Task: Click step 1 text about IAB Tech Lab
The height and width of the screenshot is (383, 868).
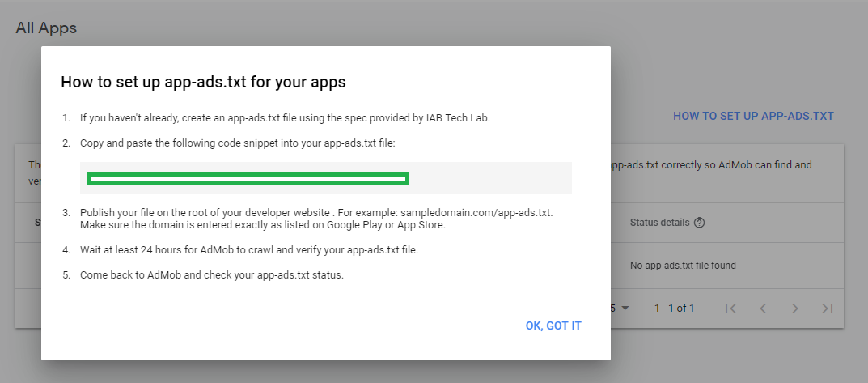Action: point(285,118)
